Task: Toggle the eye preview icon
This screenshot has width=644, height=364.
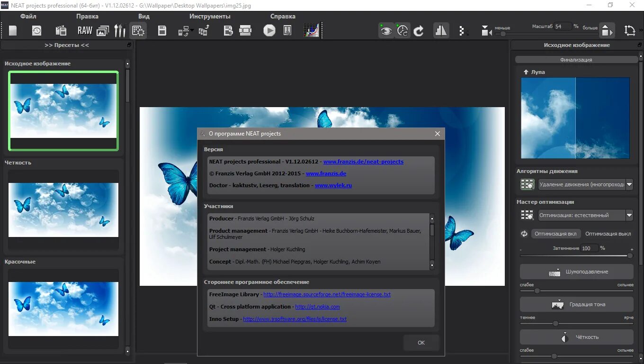Action: 386,31
